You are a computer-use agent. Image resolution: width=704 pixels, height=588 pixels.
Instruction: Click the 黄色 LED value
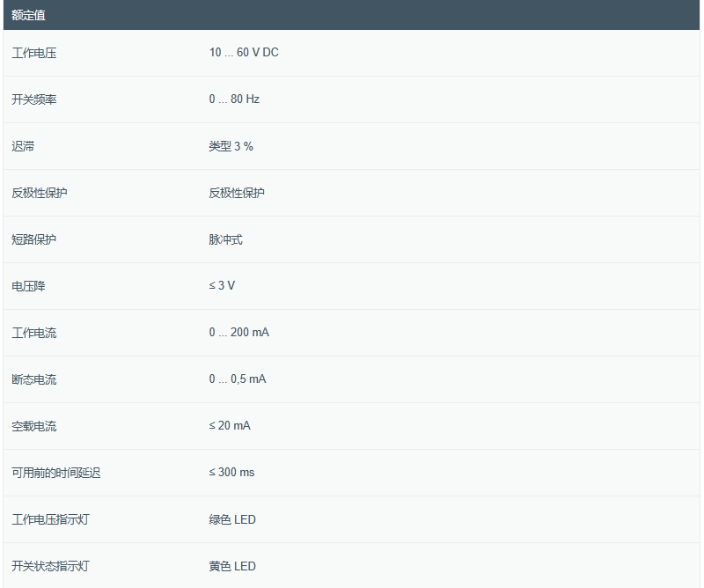click(232, 566)
